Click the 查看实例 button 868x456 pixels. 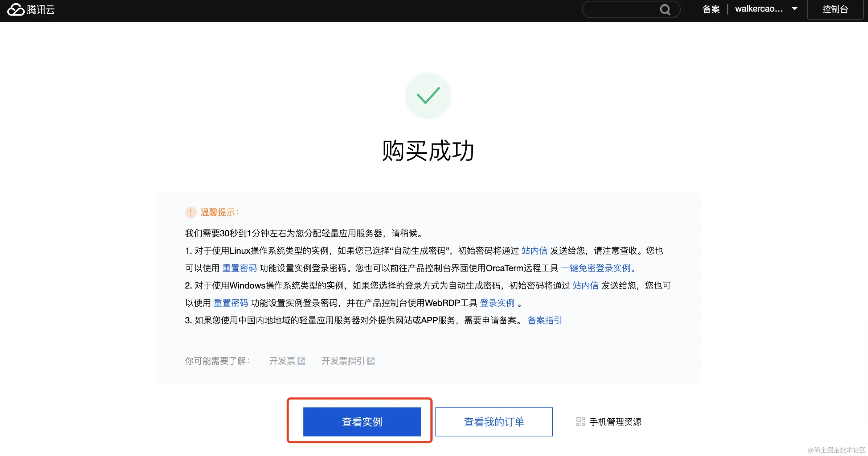pos(362,422)
